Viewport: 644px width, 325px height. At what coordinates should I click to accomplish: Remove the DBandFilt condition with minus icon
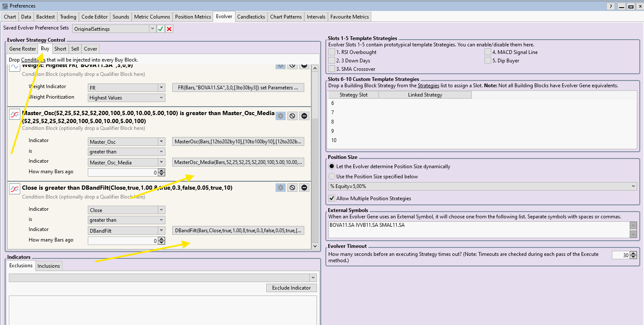[x=304, y=188]
